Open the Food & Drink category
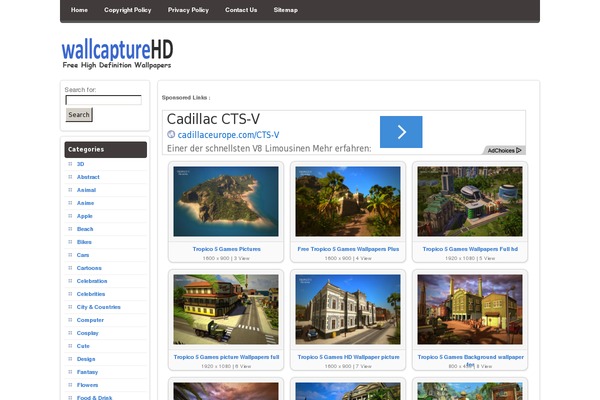Viewport: 600px width, 400px height. pyautogui.click(x=95, y=398)
